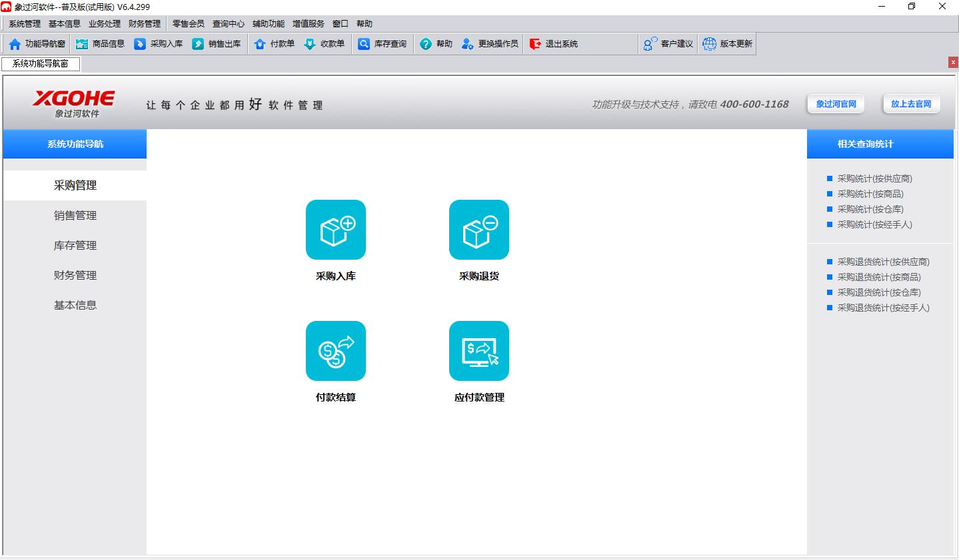Open 采购退货统计(按经手人) report link

point(883,308)
